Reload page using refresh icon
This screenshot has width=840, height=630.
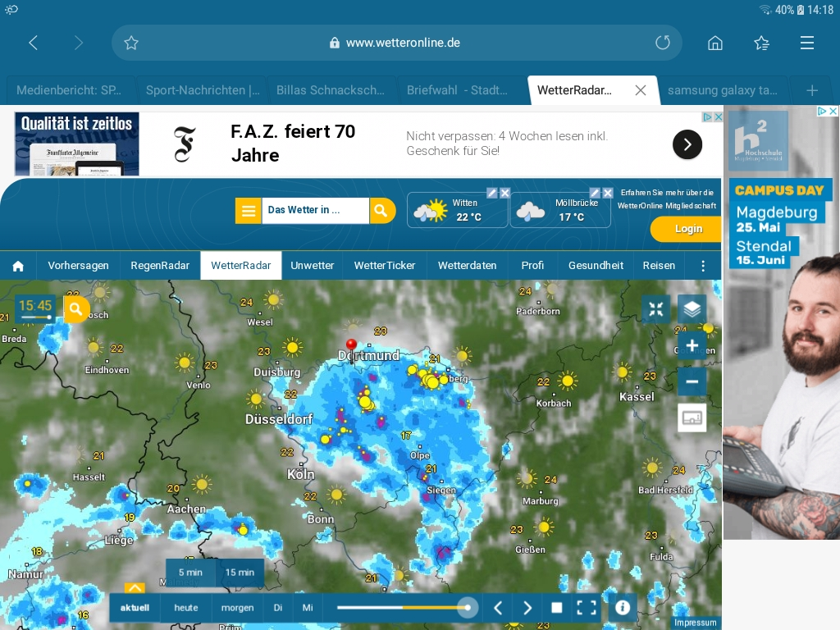pyautogui.click(x=663, y=43)
